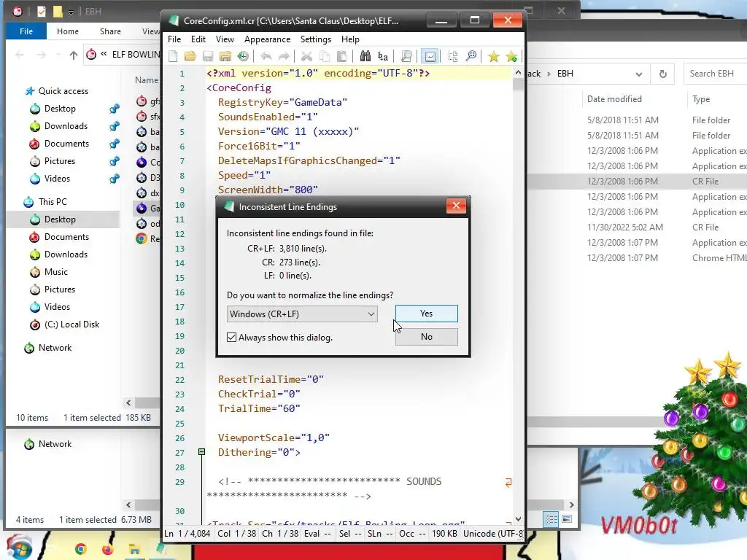Click the Paste clipboard icon
The width and height of the screenshot is (747, 560).
tap(341, 57)
